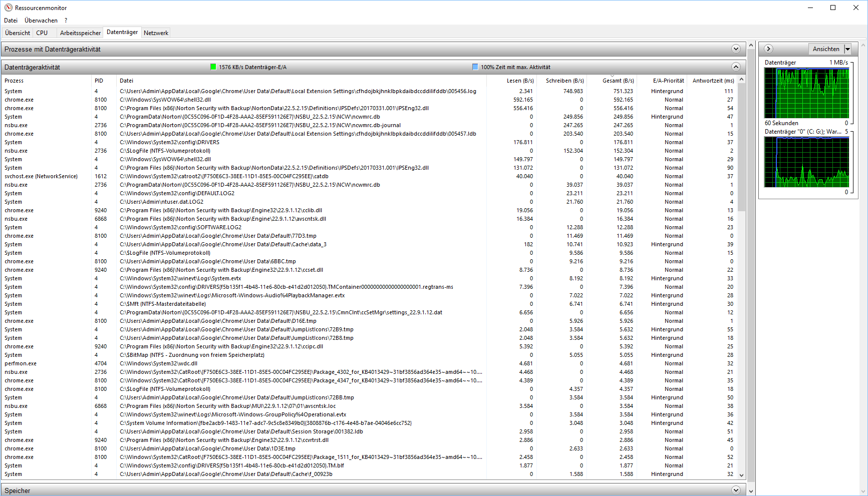
Task: Open the Datei menu
Action: tap(11, 21)
